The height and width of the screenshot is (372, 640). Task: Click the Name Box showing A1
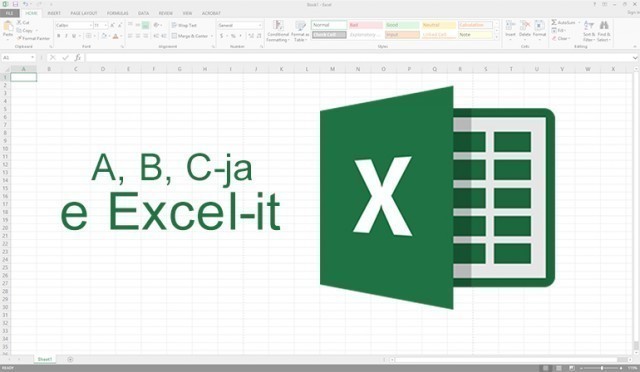(18, 58)
